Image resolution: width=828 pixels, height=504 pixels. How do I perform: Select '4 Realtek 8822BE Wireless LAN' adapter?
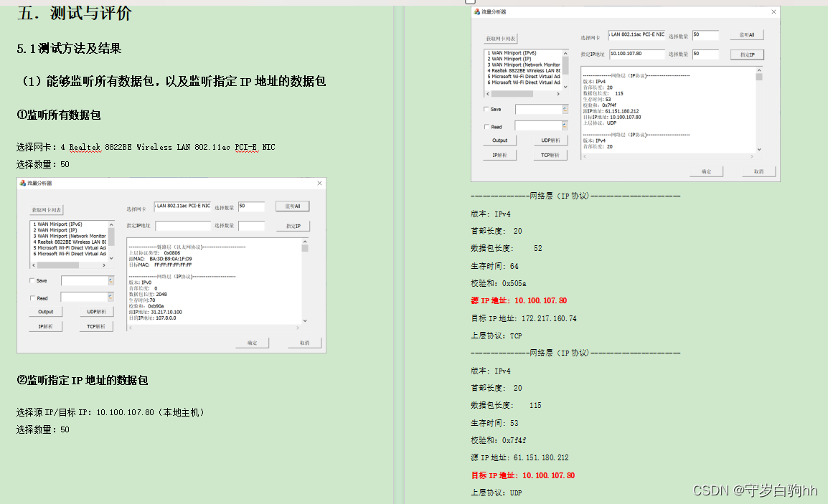(522, 70)
